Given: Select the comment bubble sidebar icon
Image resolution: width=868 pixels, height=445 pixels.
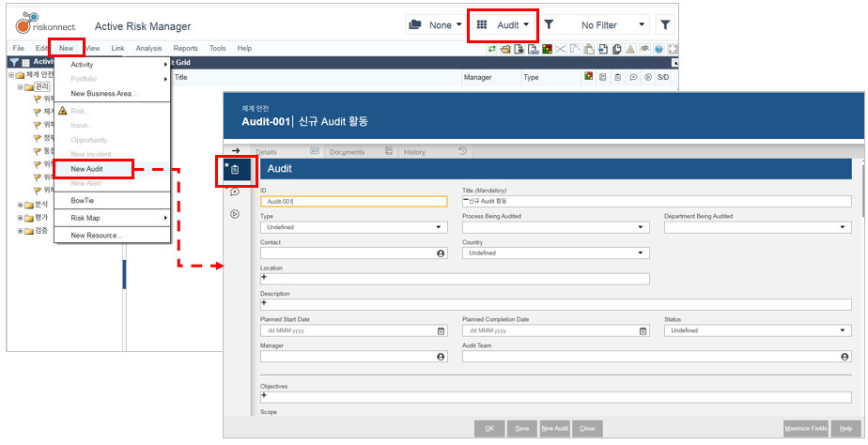Looking at the screenshot, I should (235, 192).
